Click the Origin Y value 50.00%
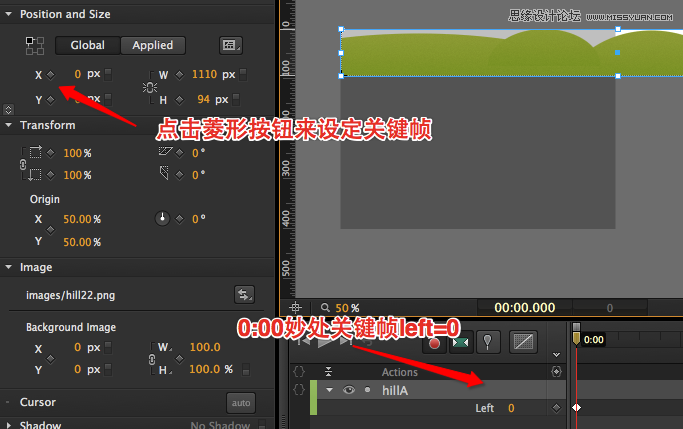The image size is (683, 429). [x=82, y=242]
